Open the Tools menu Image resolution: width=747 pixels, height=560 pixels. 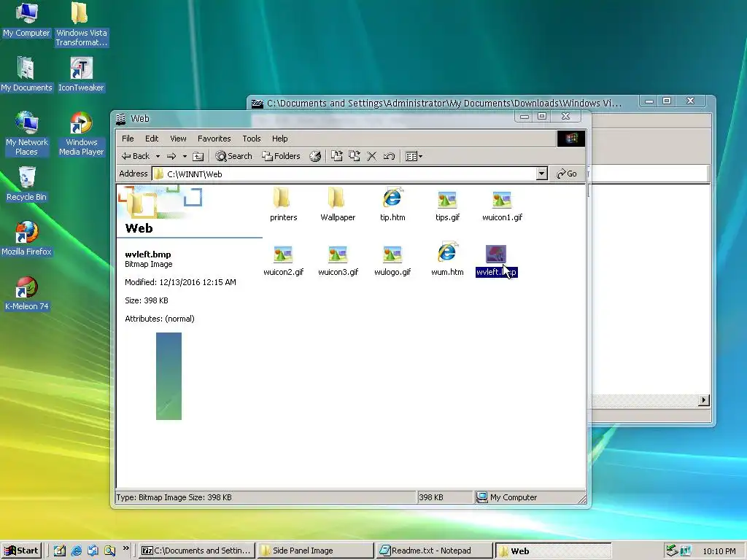[x=252, y=139]
